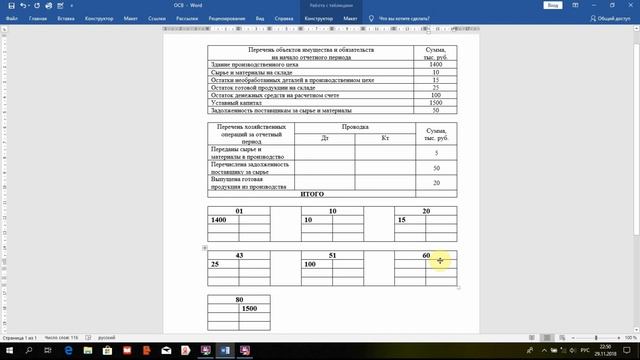This screenshot has width=640, height=360.
Task: Open the taskbar search magnifier
Action: [x=29, y=351]
